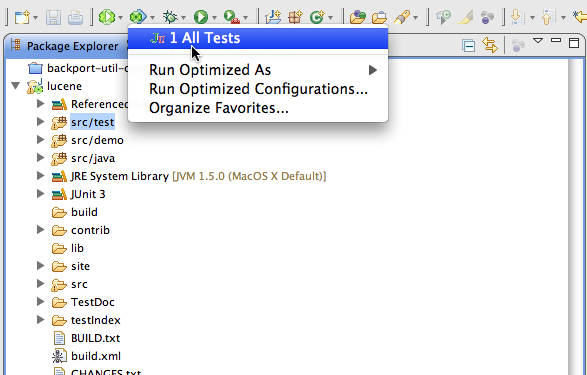
Task: Click the Collapse All icon in Package Explorer
Action: pyautogui.click(x=469, y=46)
